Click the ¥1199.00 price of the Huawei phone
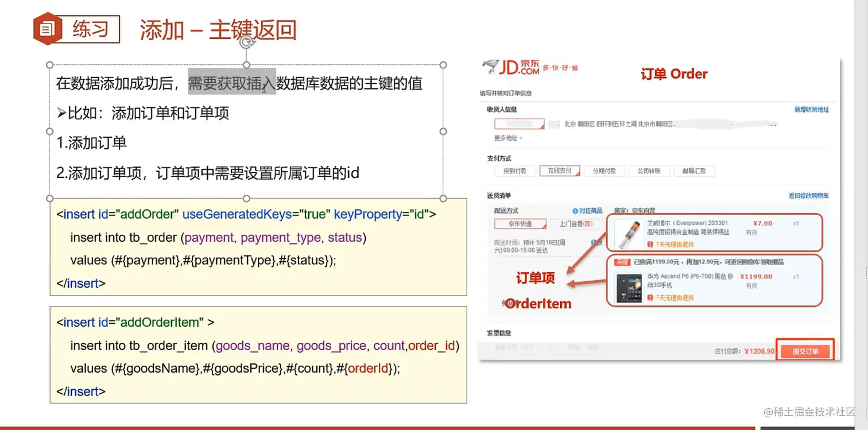The height and width of the screenshot is (430, 868). point(756,277)
